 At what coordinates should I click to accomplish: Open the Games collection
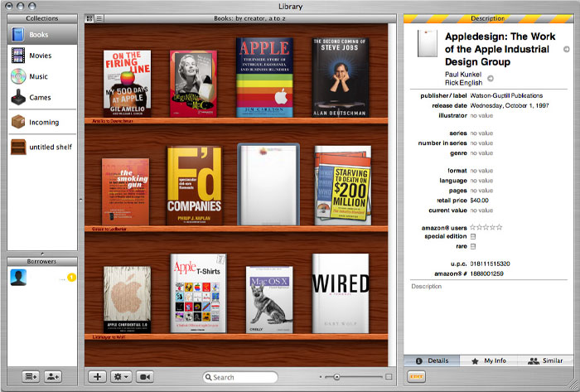tap(42, 97)
